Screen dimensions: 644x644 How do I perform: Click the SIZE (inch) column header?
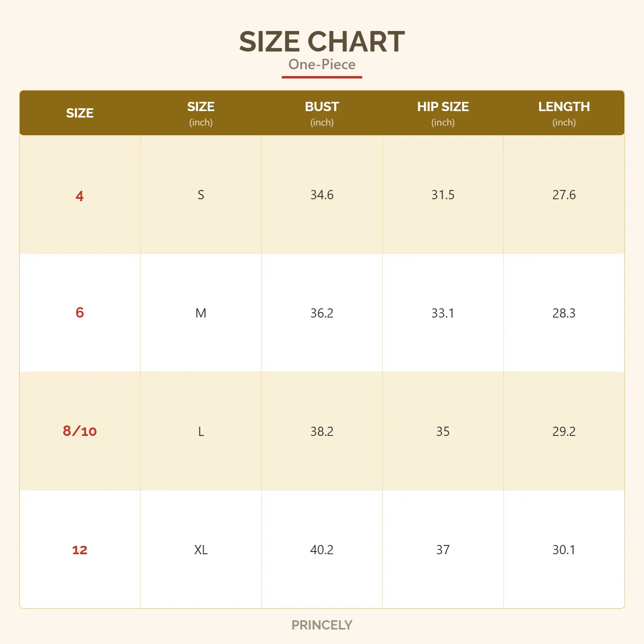pos(201,113)
